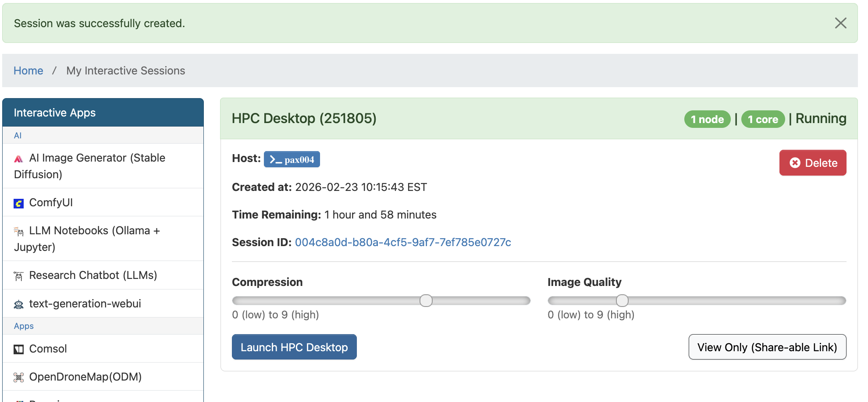
Task: Click the Comsol app icon
Action: point(18,349)
